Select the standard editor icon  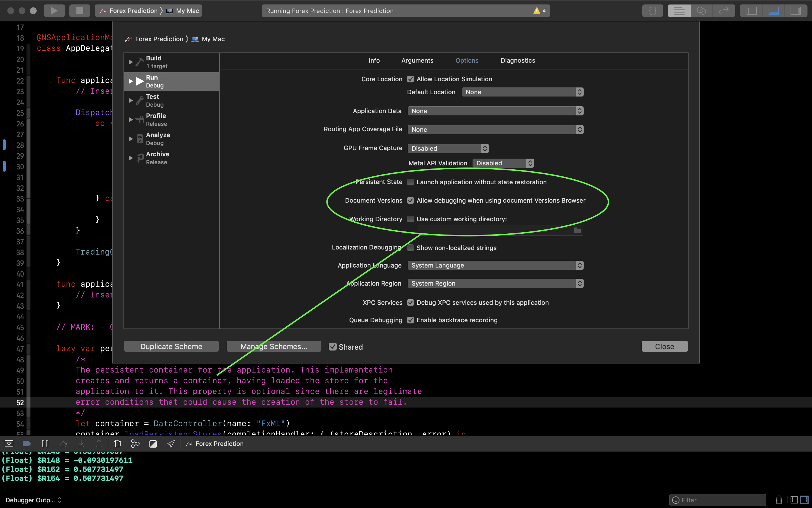[x=679, y=11]
